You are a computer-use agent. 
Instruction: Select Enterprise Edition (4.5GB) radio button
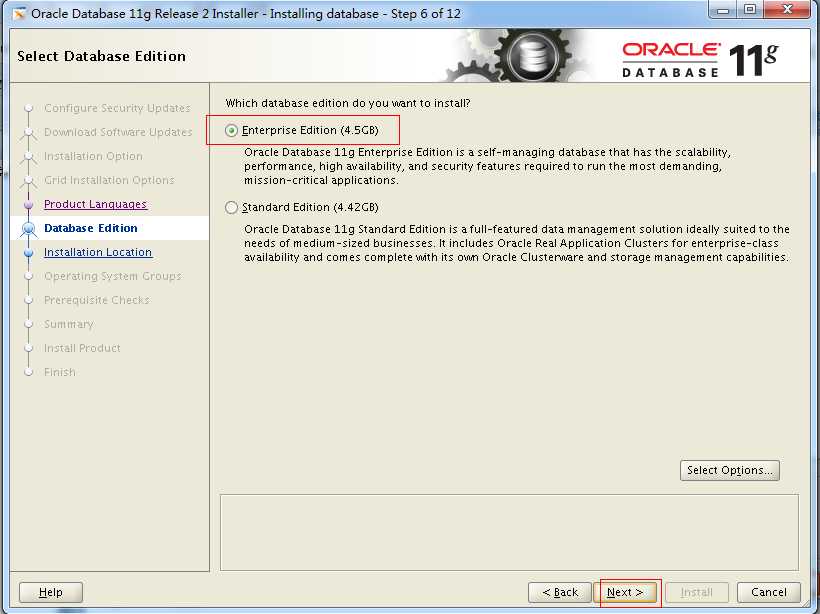[231, 130]
